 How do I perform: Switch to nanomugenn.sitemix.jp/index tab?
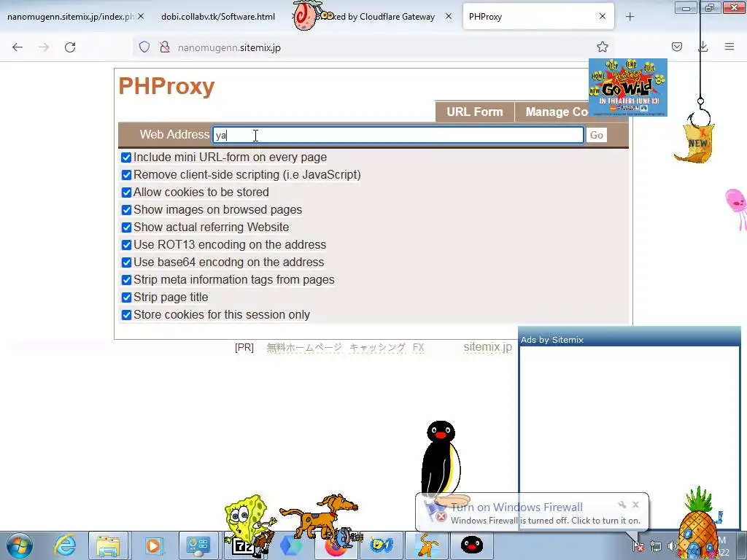[71, 17]
